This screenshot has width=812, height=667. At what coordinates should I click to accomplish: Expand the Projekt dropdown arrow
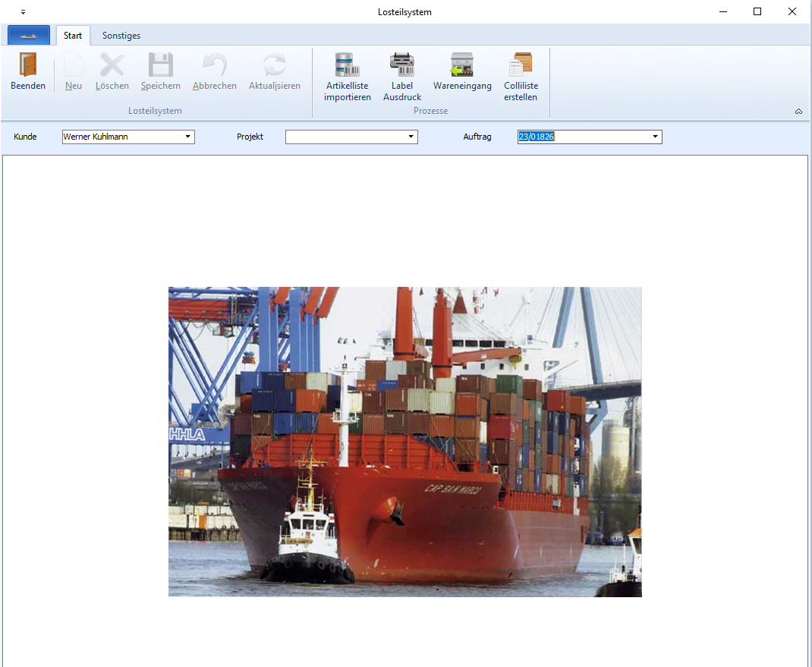click(411, 137)
